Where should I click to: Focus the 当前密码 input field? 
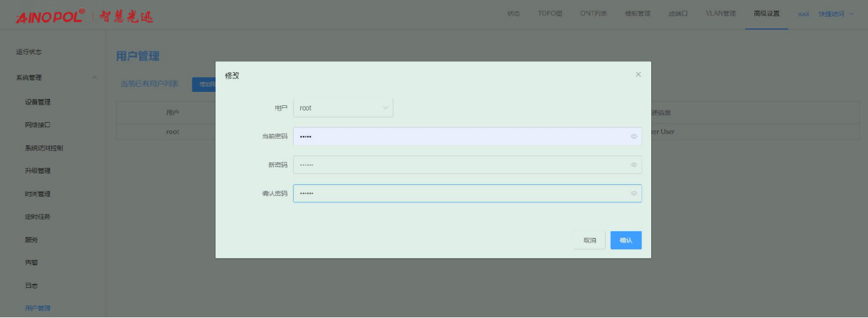(x=459, y=136)
